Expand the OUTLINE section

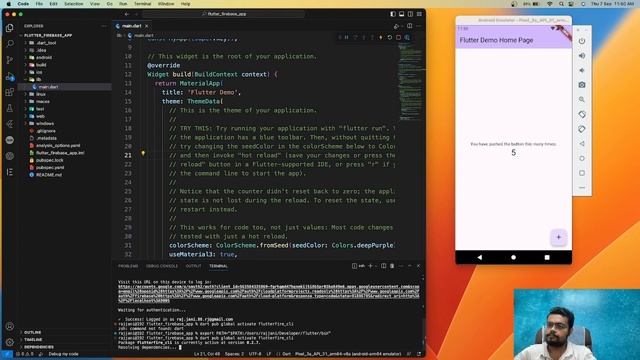33,332
